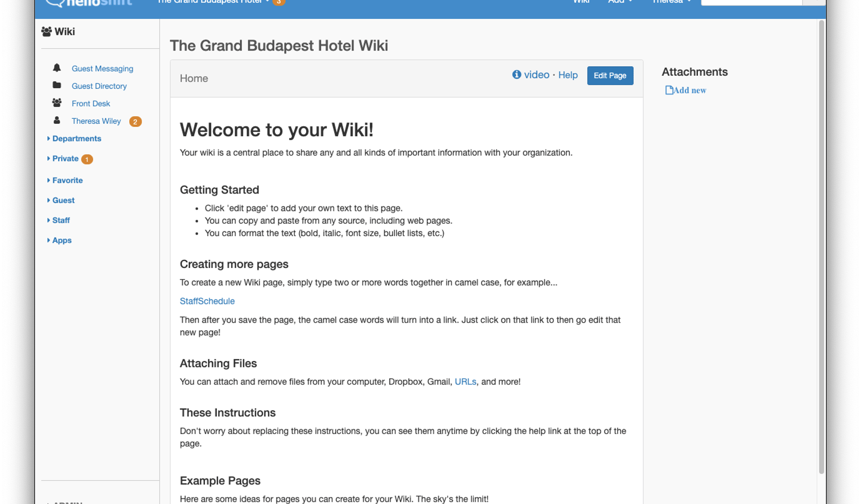Click the orange 2 badge on Theresa Wiley

point(135,122)
